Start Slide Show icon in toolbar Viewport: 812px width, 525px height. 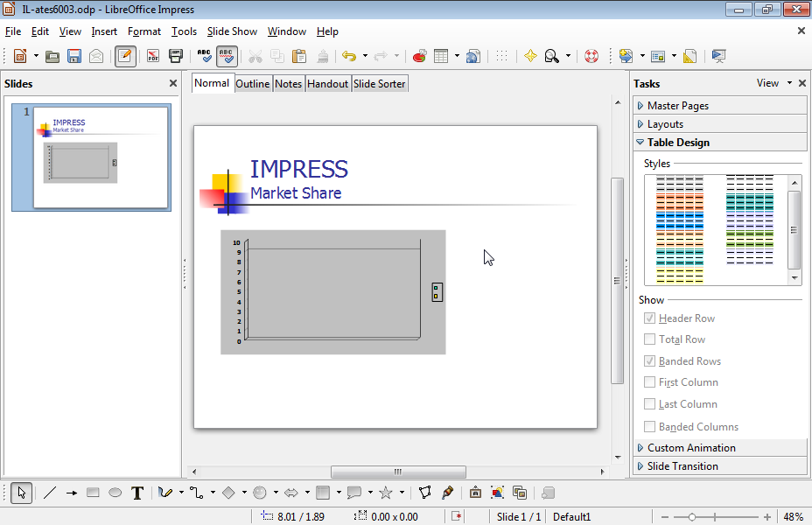click(x=718, y=56)
